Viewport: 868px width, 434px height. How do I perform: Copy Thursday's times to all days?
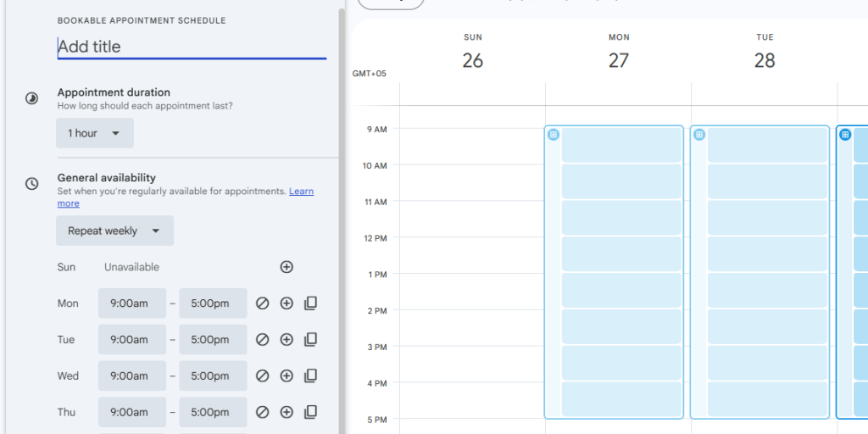pos(310,413)
